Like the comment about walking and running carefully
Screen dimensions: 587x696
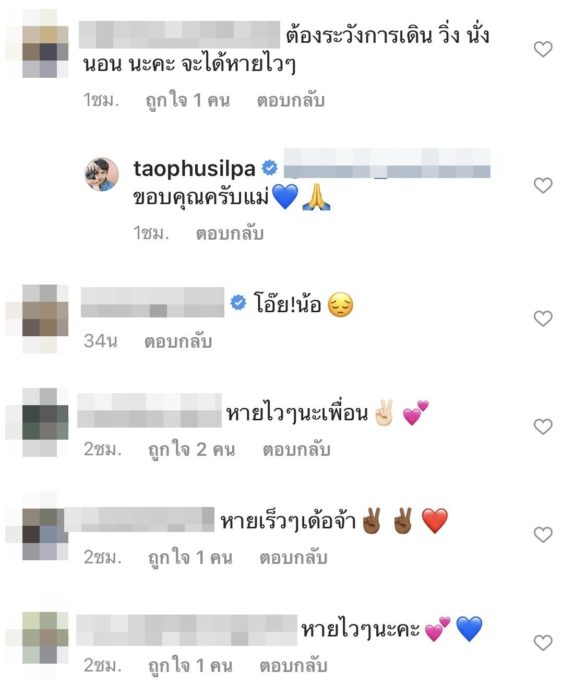click(x=543, y=49)
